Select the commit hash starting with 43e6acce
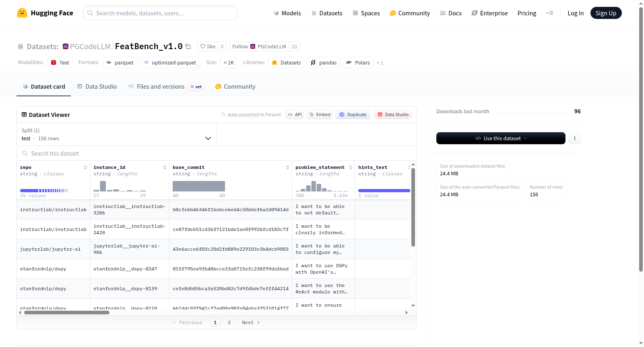 [231, 249]
